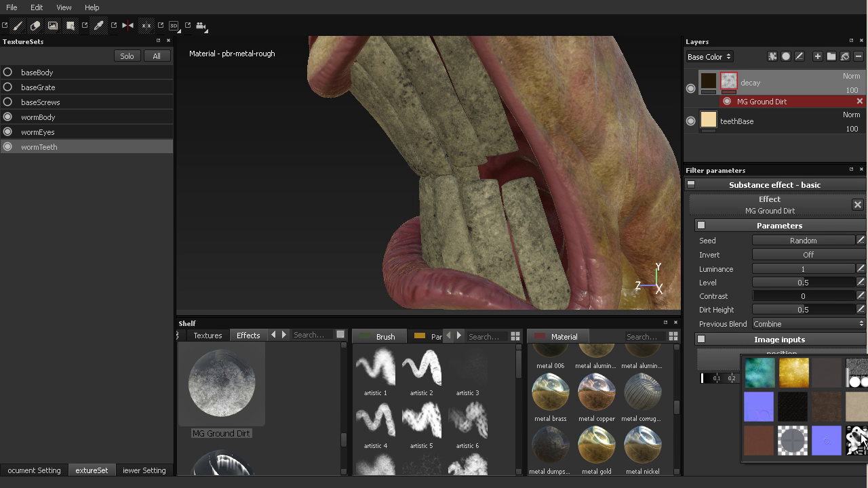Viewport: 868px width, 488px height.
Task: Select the color picker eyedropper tool
Action: 99,26
